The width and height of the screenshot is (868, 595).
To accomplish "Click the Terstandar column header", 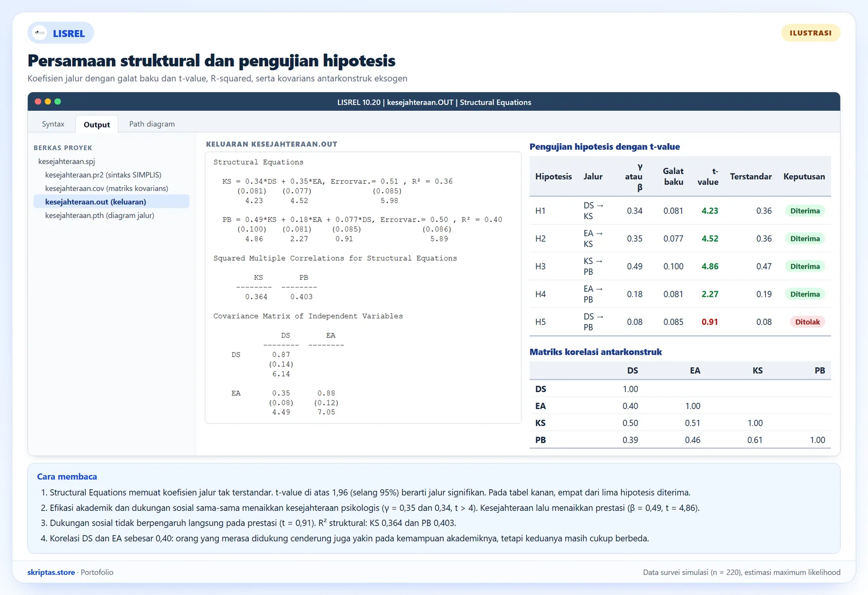I will 751,176.
